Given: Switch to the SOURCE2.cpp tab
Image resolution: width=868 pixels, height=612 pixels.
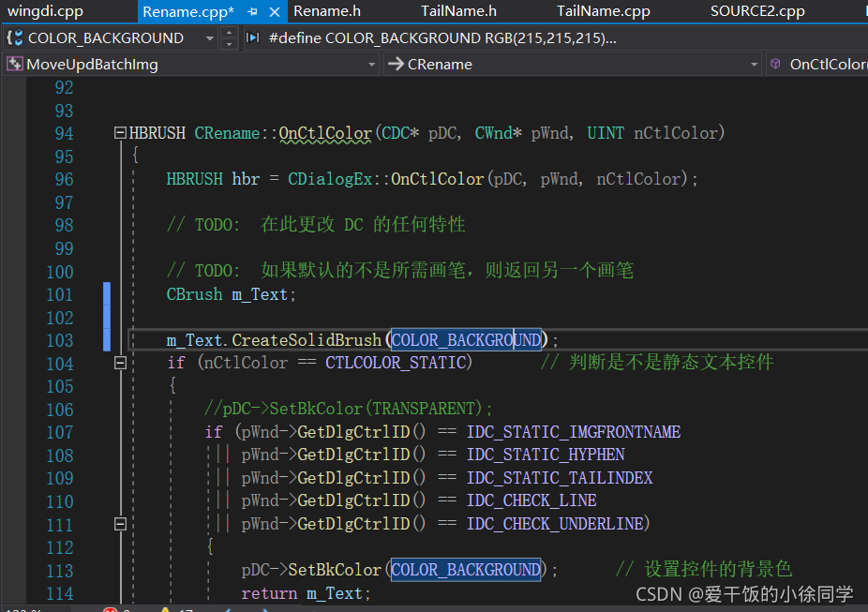Looking at the screenshot, I should [x=757, y=11].
